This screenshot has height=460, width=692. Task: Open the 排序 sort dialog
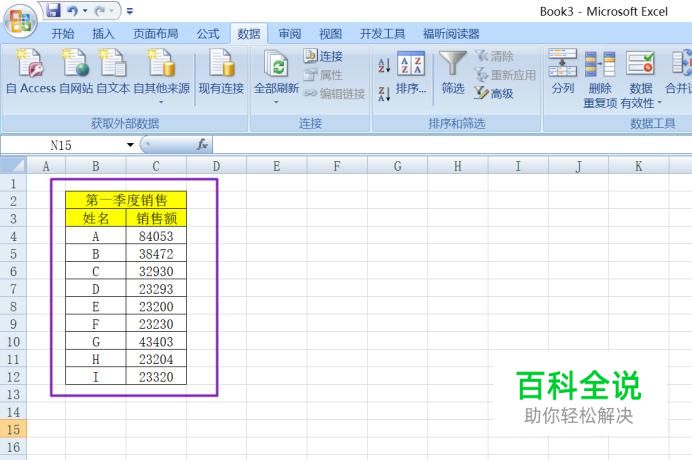tap(411, 73)
